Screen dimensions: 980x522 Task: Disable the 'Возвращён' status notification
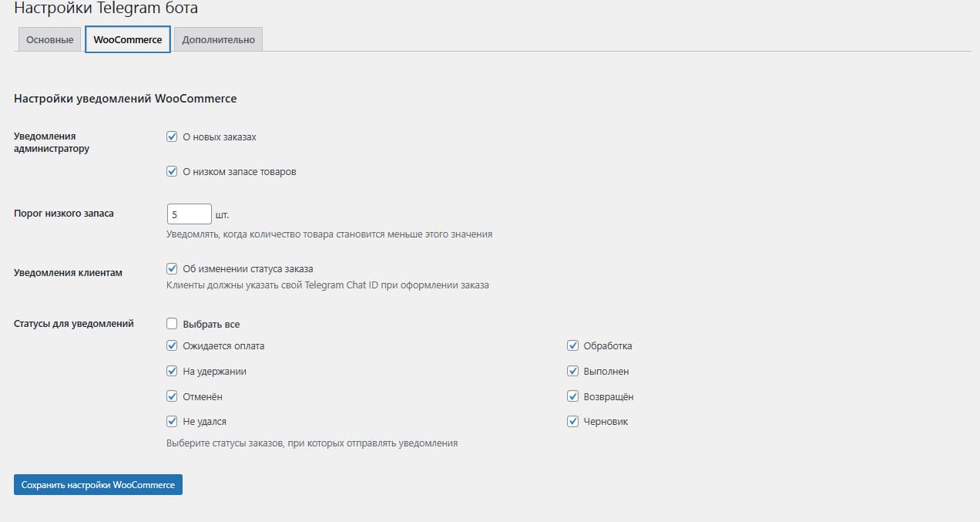(572, 397)
